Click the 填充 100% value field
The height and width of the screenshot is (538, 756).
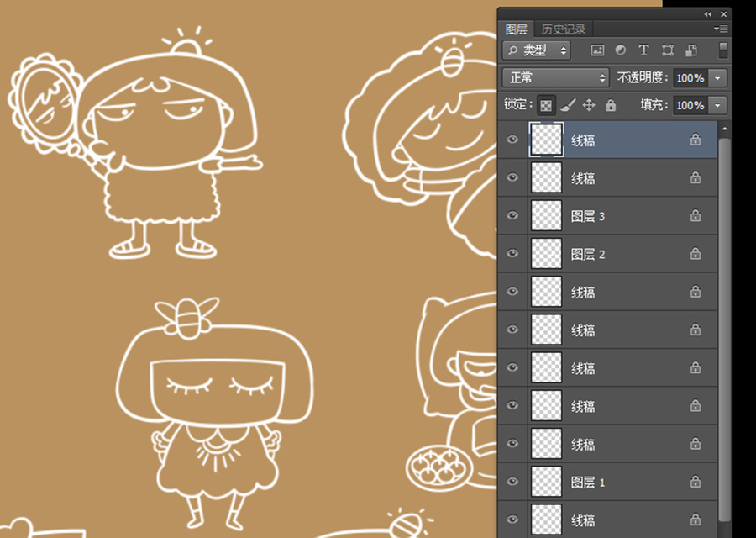click(x=691, y=105)
